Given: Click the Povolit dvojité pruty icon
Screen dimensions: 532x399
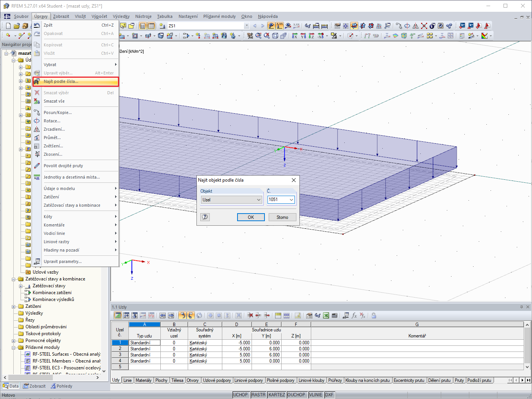Looking at the screenshot, I should (37, 166).
